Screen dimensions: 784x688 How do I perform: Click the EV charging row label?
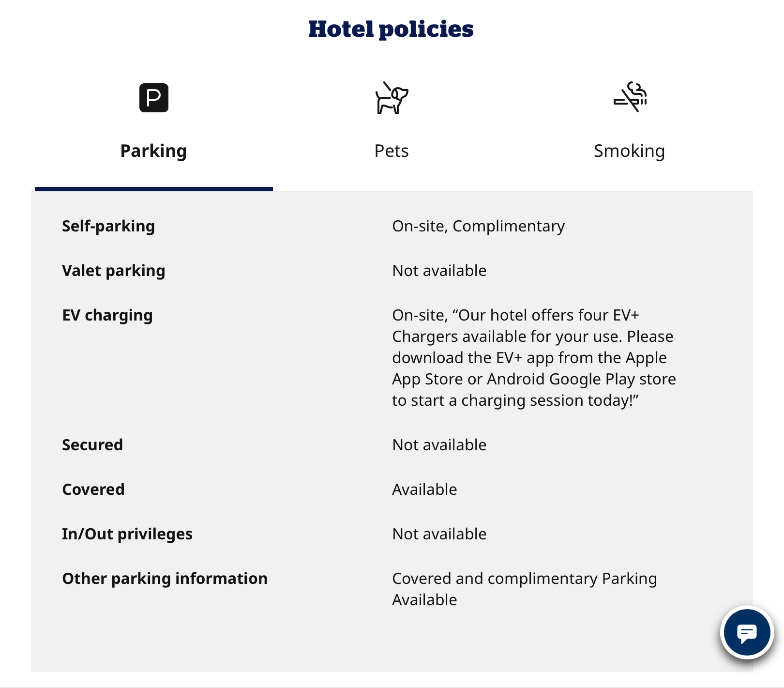(107, 315)
